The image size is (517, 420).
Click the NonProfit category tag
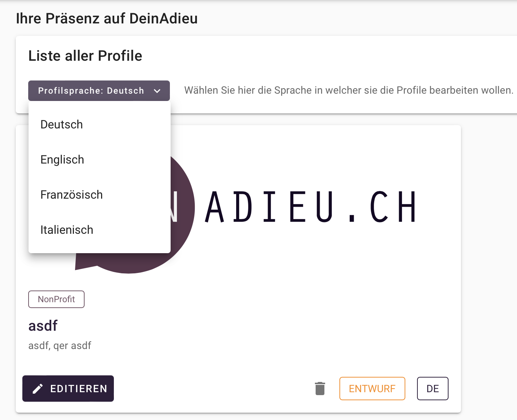56,299
